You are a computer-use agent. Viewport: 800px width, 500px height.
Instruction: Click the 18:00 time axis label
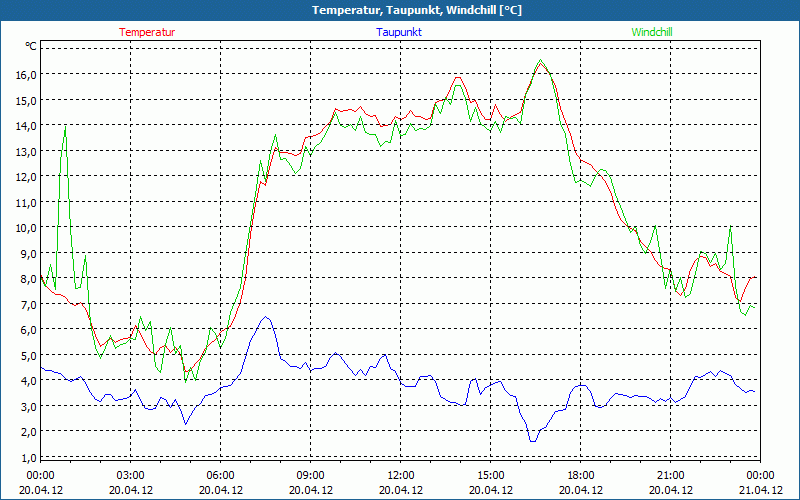tap(581, 476)
